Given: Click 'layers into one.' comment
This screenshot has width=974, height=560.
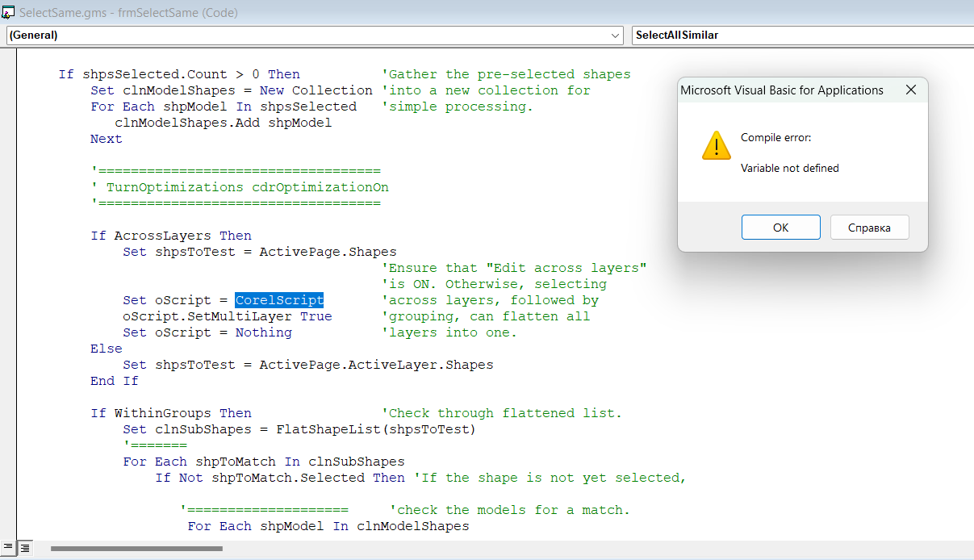Looking at the screenshot, I should tap(449, 332).
